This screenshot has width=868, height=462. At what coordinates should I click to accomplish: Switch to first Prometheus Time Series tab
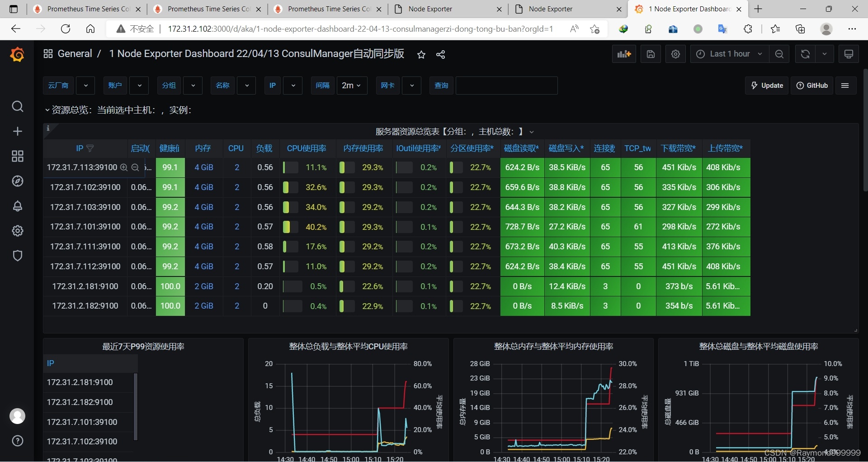coord(88,9)
